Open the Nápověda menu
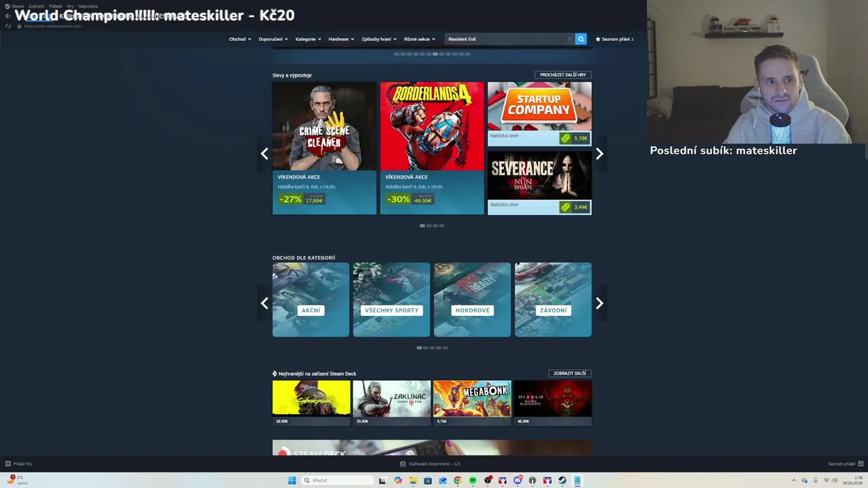Image resolution: width=868 pixels, height=488 pixels. point(88,6)
